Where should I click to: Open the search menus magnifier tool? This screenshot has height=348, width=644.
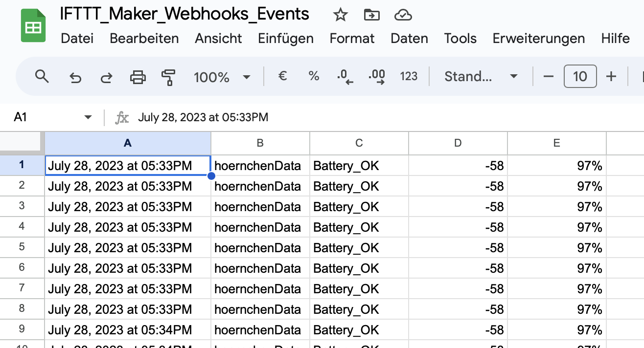tap(42, 77)
